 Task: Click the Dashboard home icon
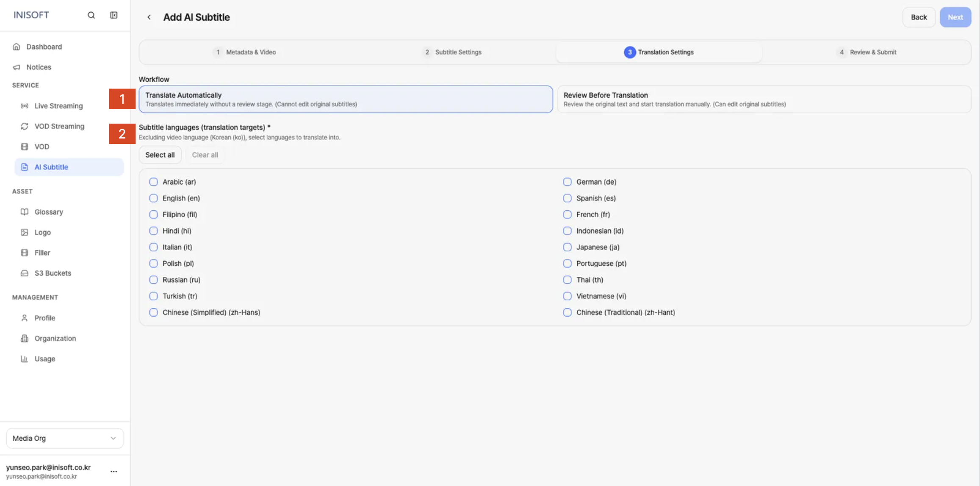pos(17,47)
